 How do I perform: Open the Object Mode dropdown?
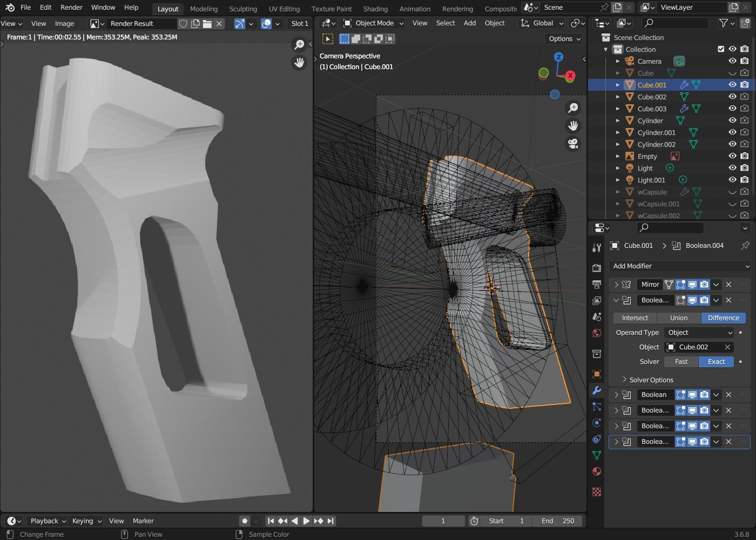[x=374, y=23]
